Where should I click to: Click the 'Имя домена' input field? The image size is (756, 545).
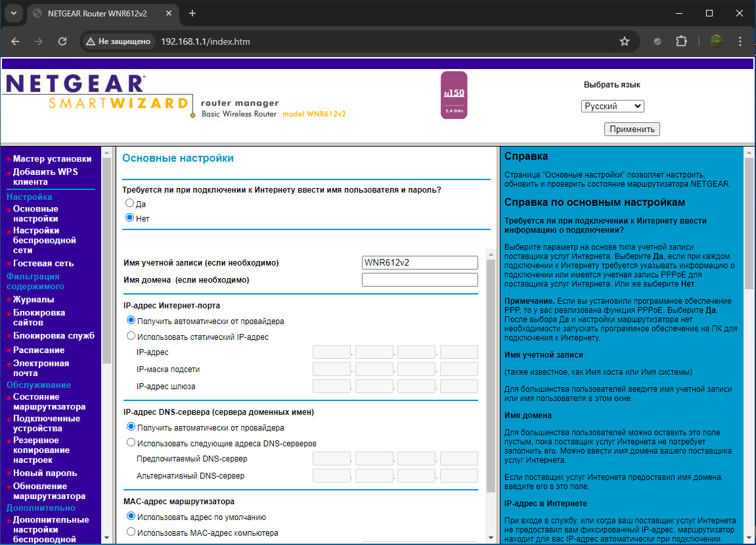[x=420, y=280]
